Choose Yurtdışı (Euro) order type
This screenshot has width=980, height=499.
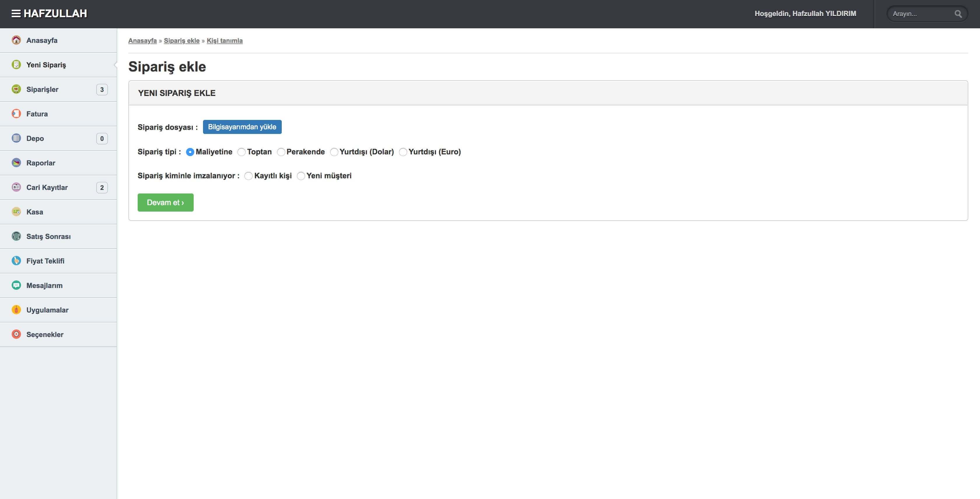(x=403, y=152)
